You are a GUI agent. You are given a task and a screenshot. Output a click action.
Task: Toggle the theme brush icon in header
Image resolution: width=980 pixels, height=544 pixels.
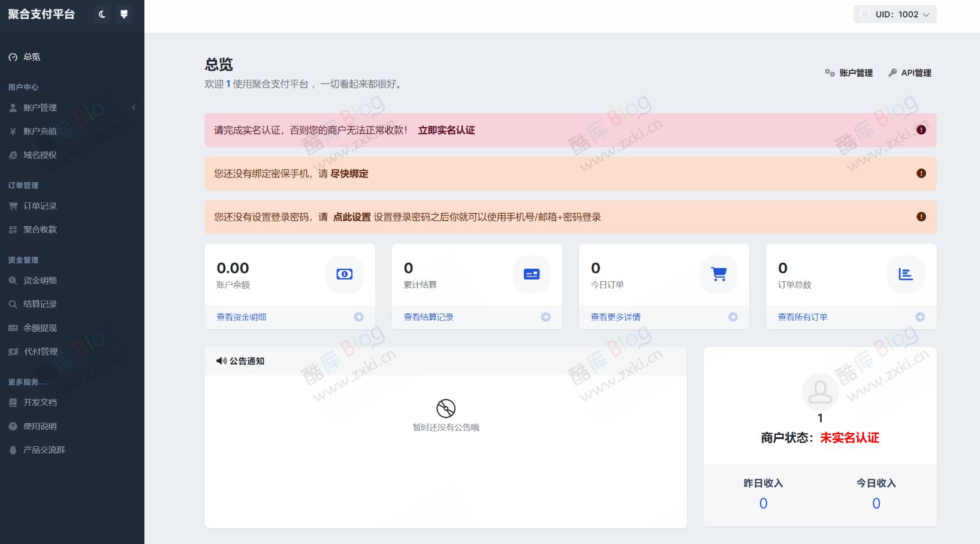[x=124, y=14]
